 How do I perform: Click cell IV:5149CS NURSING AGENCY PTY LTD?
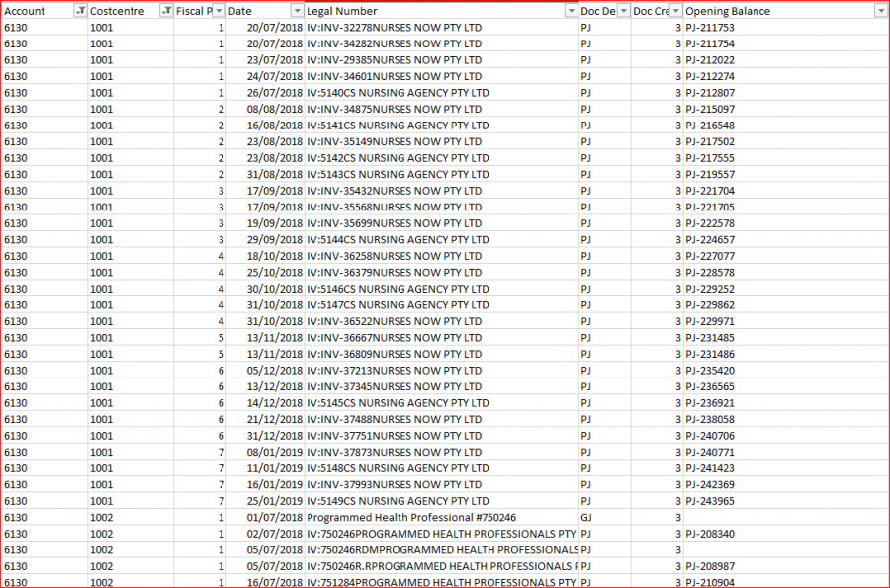442,501
